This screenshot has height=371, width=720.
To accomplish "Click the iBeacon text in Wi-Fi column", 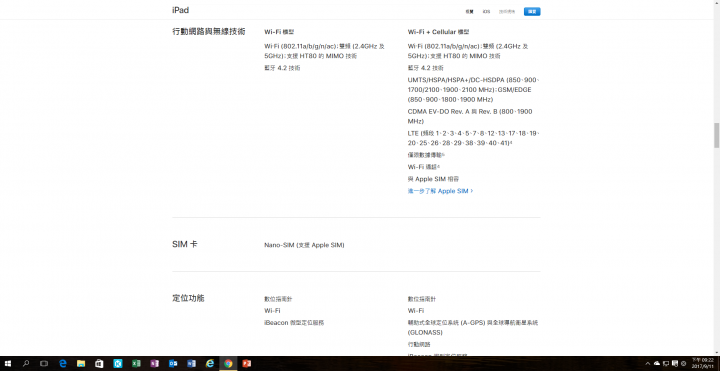I will [294, 323].
